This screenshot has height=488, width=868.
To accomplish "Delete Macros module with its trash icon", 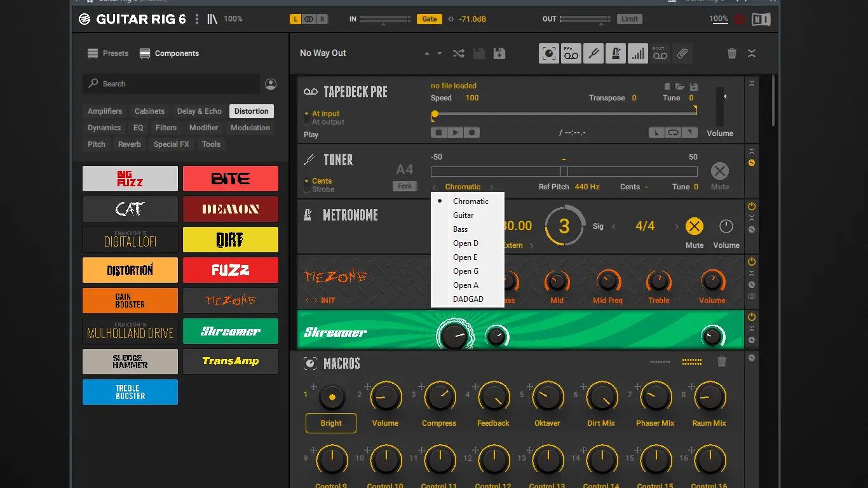I will coord(722,362).
